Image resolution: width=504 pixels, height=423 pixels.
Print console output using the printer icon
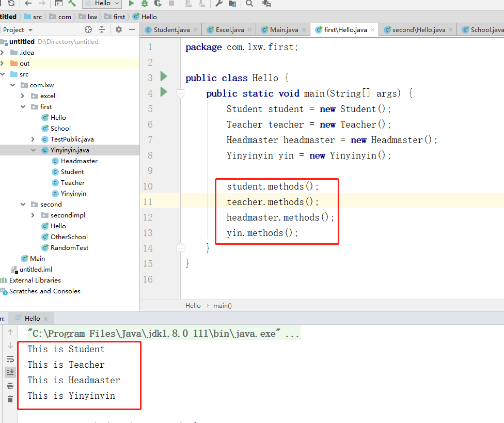(10, 384)
